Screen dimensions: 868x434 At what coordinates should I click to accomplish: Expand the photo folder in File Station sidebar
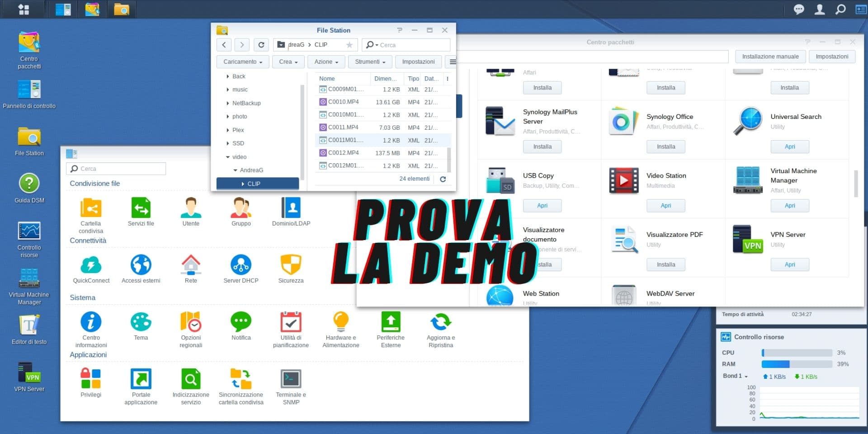point(228,116)
